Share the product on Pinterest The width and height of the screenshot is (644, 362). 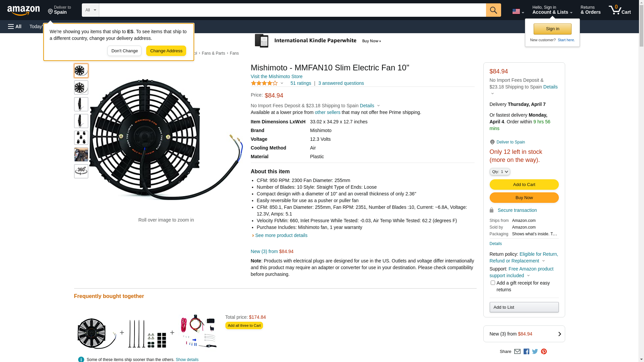click(x=544, y=352)
